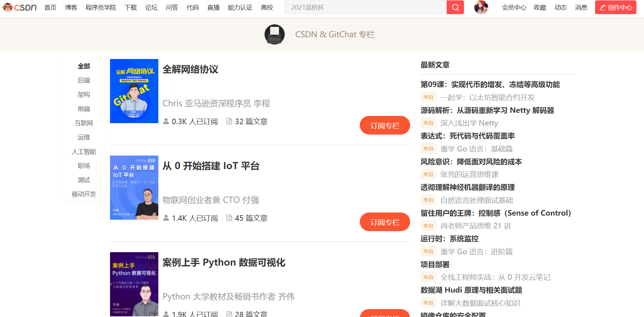Open 消息 messages link
The height and width of the screenshot is (317, 644).
(581, 8)
